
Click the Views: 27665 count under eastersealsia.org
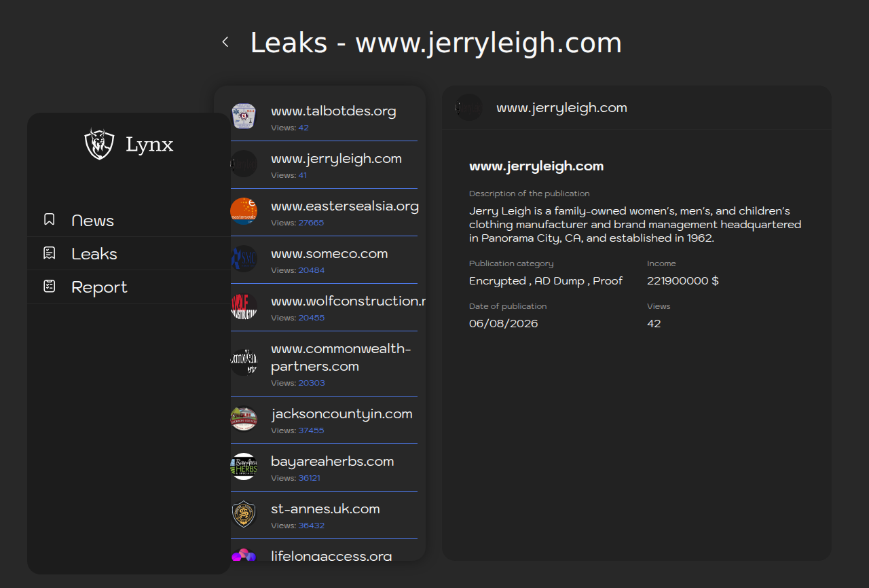coord(297,223)
